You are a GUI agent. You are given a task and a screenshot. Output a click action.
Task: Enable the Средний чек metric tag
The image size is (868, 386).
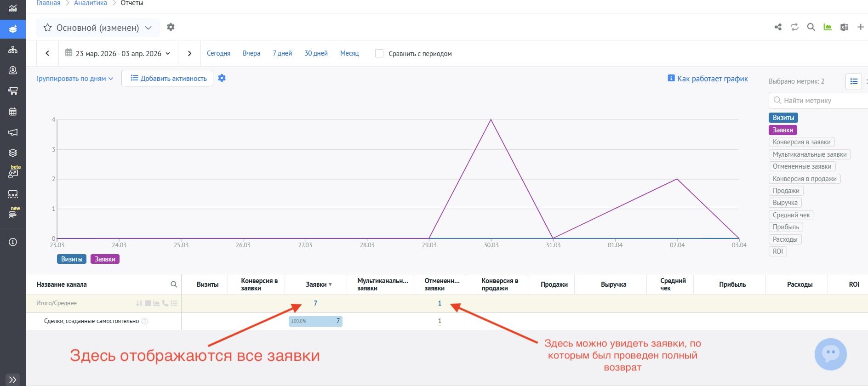[x=791, y=215]
